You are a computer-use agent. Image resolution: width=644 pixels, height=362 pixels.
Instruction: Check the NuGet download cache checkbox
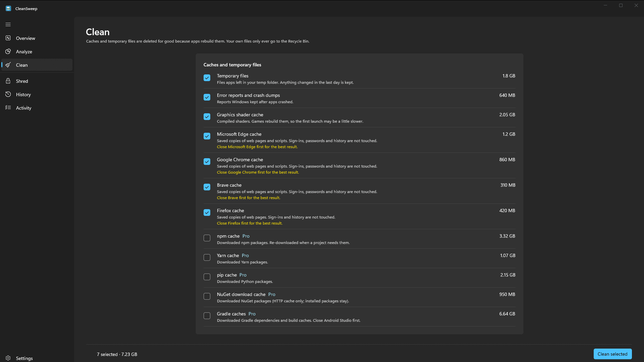207,296
